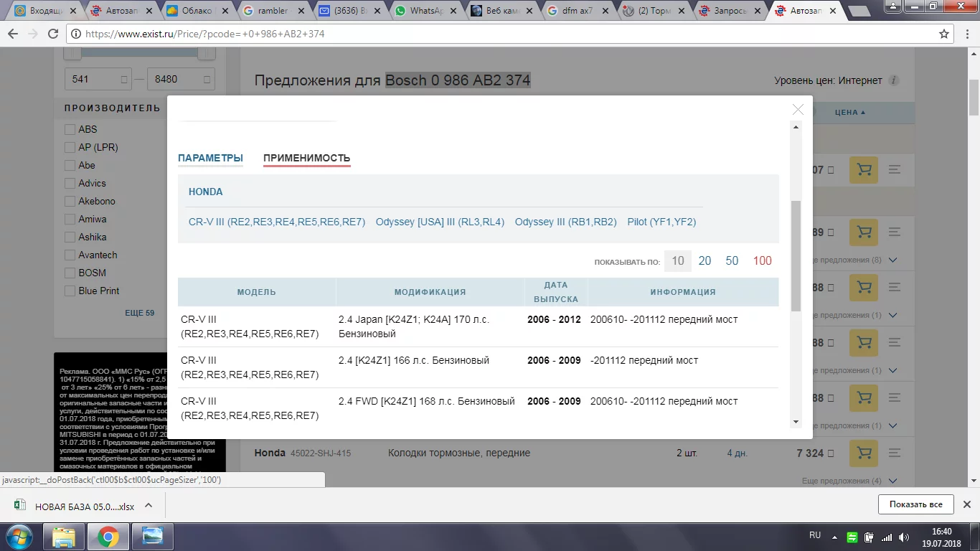This screenshot has height=551, width=980.
Task: Switch to the Входящие browser tab
Action: pyautogui.click(x=45, y=11)
